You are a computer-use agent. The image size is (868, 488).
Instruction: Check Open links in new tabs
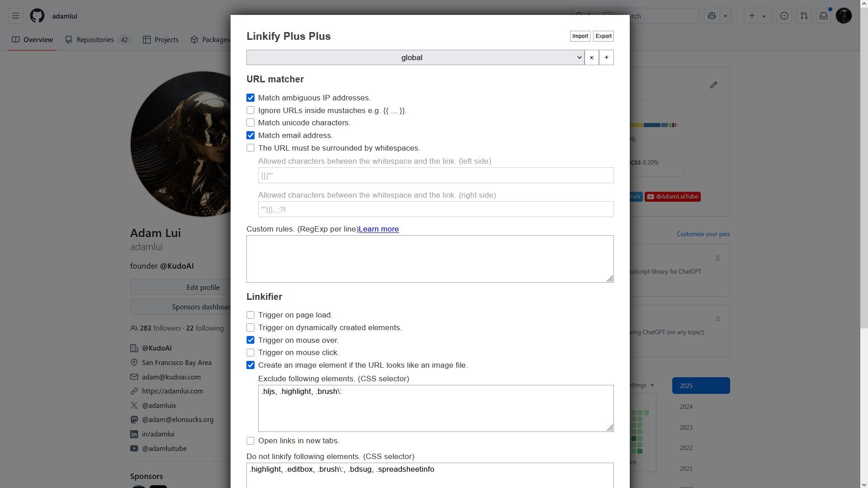tap(250, 441)
